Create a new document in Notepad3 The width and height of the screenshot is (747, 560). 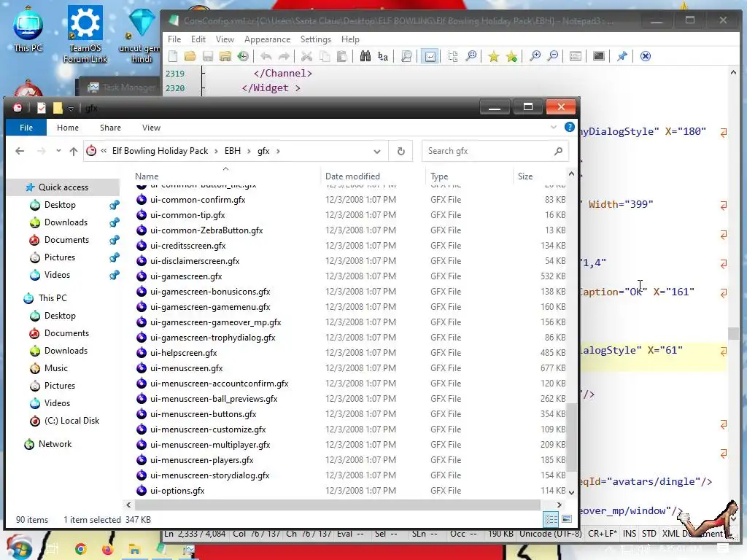[x=173, y=56]
